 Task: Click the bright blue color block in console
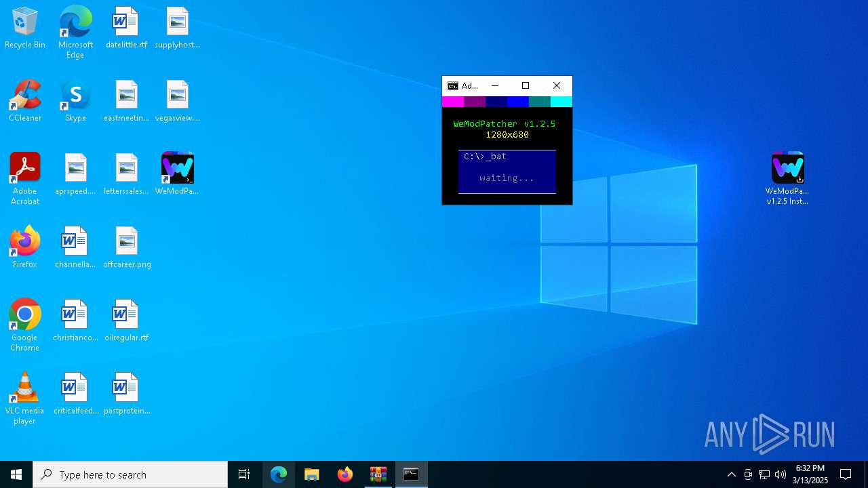coord(518,102)
